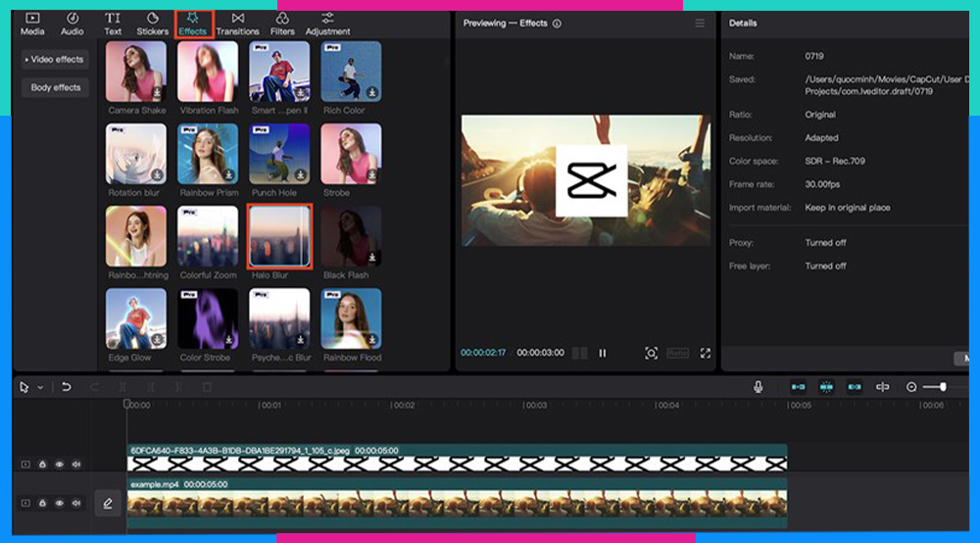Screen dimensions: 980x543
Task: Open the cursor tool dropdown arrow
Action: pyautogui.click(x=40, y=387)
